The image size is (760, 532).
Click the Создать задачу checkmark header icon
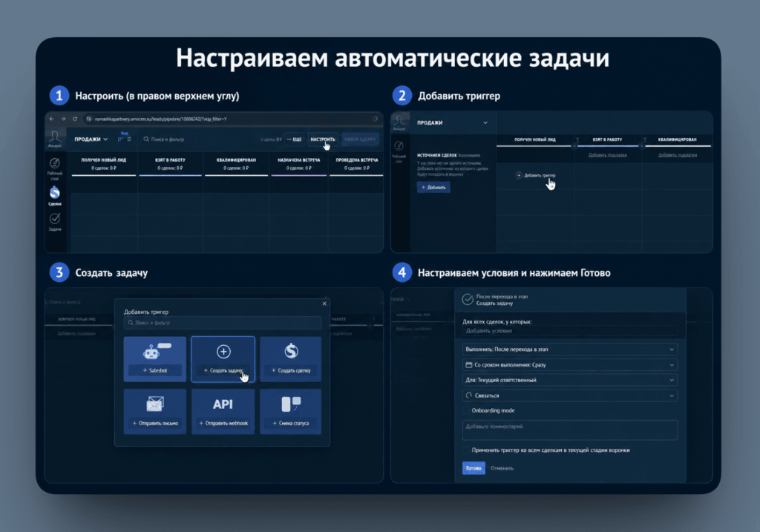pyautogui.click(x=468, y=300)
